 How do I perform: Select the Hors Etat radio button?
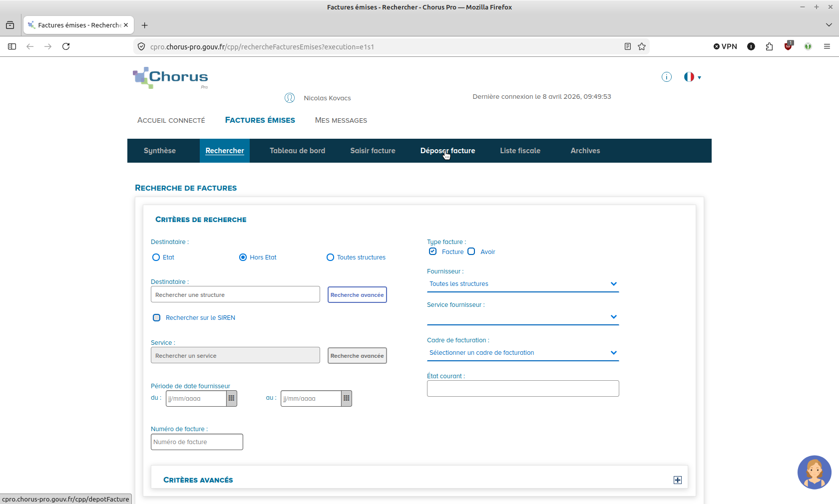[243, 257]
